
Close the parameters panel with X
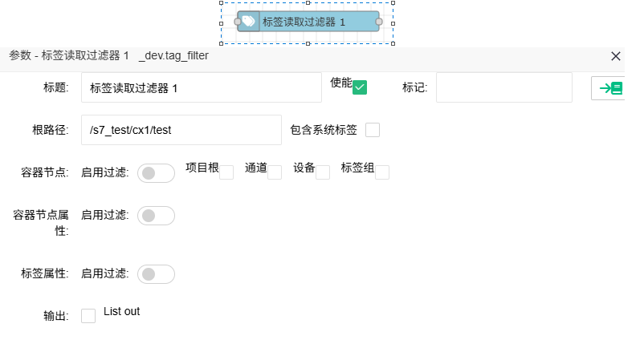click(x=615, y=56)
